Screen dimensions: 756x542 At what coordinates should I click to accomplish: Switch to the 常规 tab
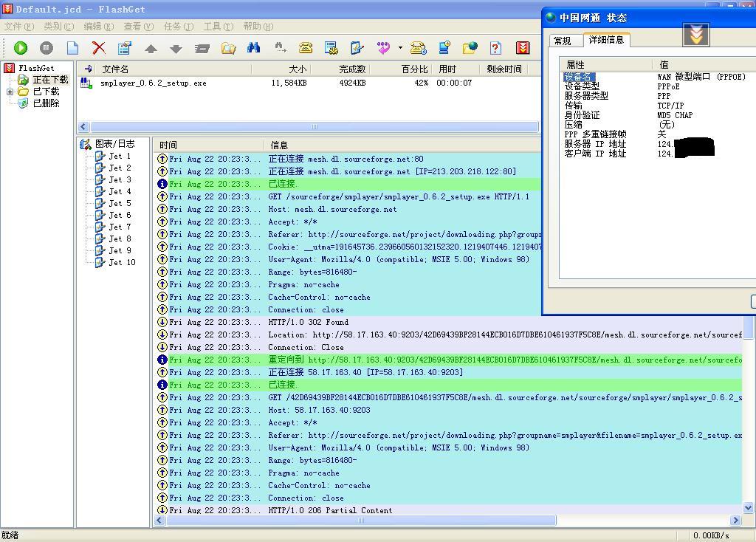click(x=563, y=41)
